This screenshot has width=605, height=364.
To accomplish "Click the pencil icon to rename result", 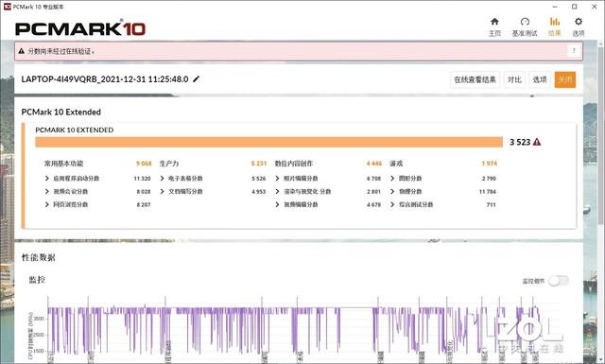I will click(196, 79).
